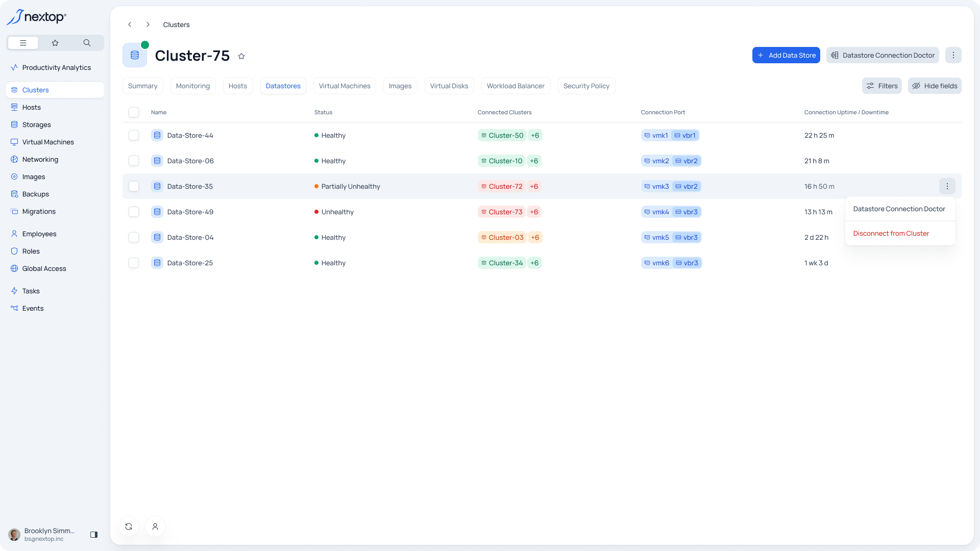Click the Cluster-72 tag

502,186
